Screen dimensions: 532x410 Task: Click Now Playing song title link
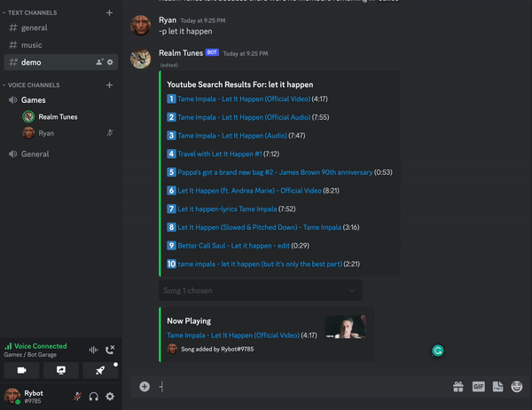233,335
